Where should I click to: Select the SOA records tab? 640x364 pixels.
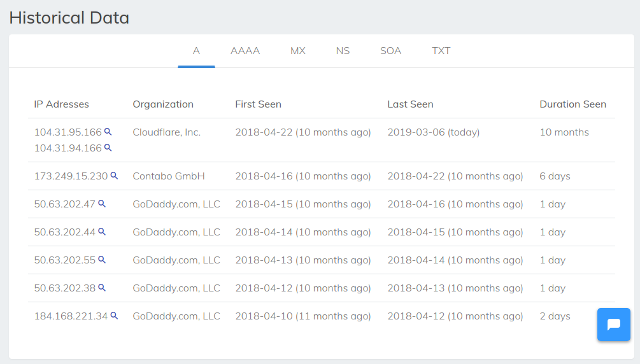(x=390, y=51)
